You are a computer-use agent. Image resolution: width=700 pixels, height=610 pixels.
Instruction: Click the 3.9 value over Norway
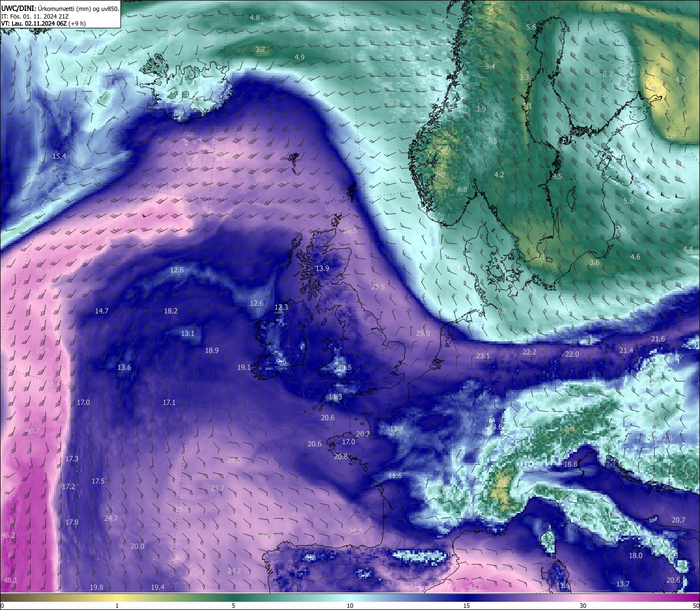[481, 109]
